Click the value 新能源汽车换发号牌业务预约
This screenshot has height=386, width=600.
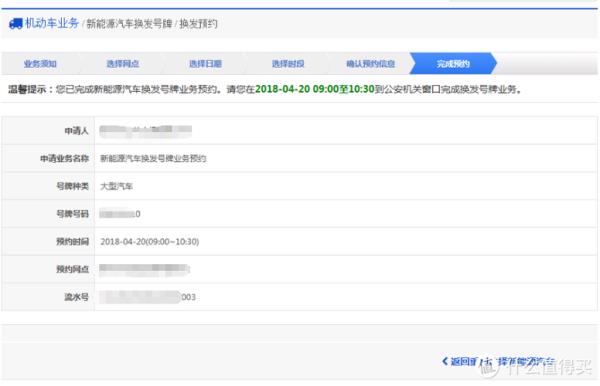153,158
